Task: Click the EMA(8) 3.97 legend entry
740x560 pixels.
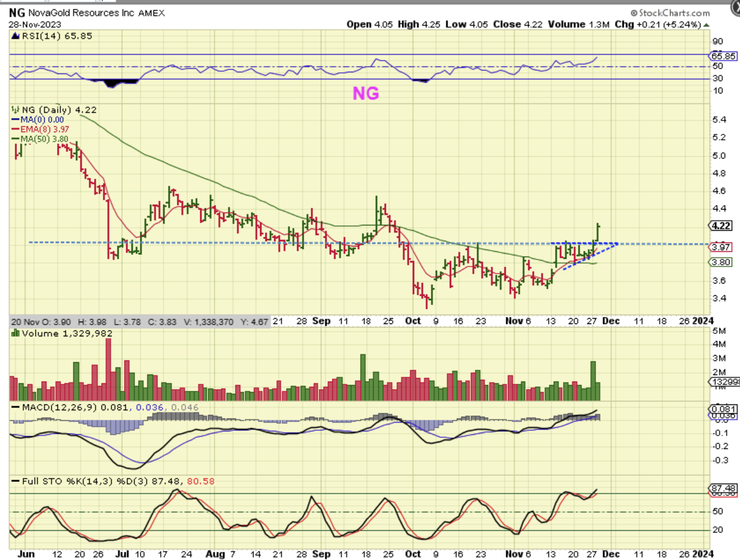Action: tap(45, 129)
